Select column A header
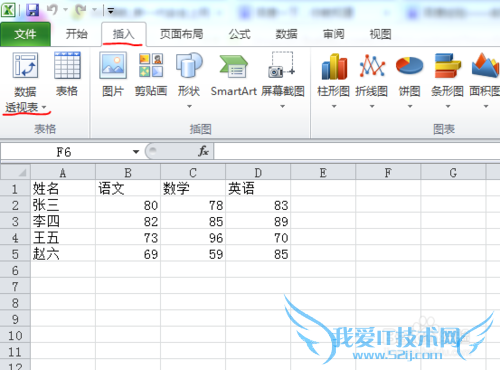This screenshot has width=500, height=370. (63, 172)
